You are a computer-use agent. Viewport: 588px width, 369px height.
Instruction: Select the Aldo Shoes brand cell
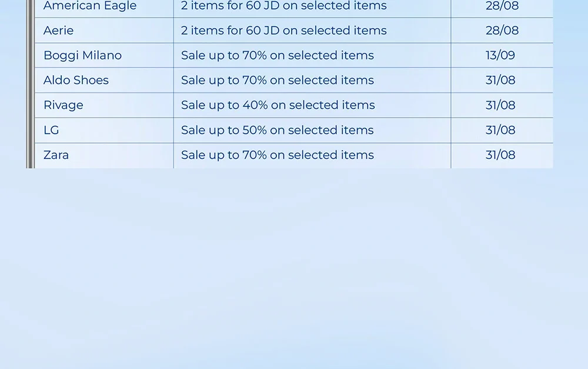(x=76, y=80)
